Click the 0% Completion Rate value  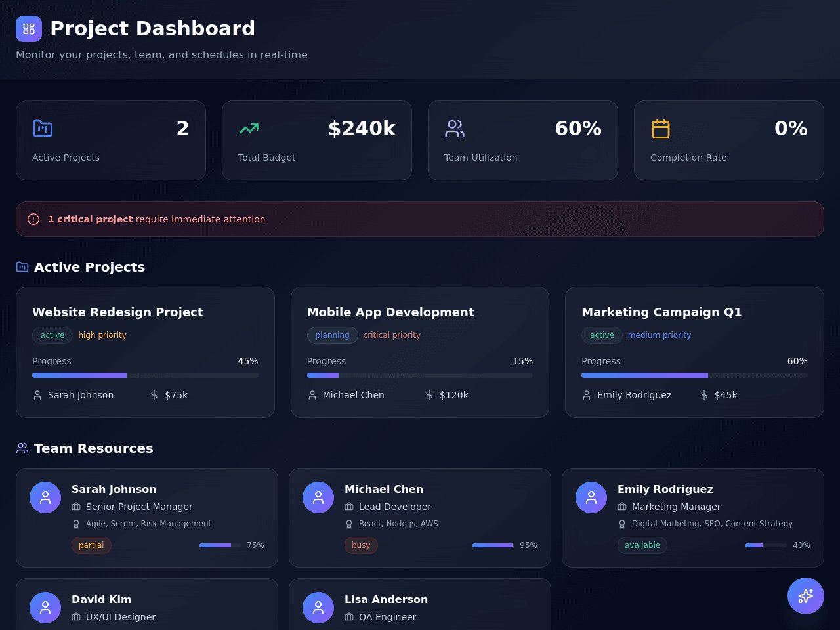tap(791, 129)
